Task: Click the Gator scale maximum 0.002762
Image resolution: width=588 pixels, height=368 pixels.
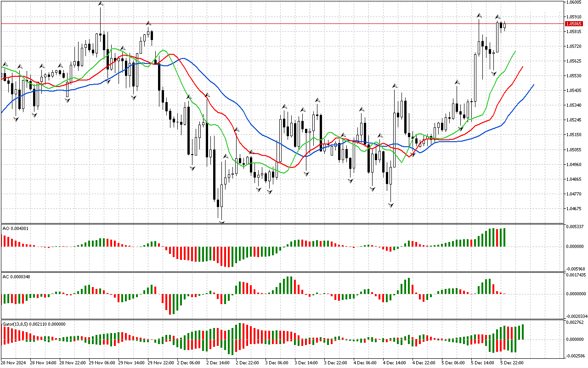Action: pos(575,322)
